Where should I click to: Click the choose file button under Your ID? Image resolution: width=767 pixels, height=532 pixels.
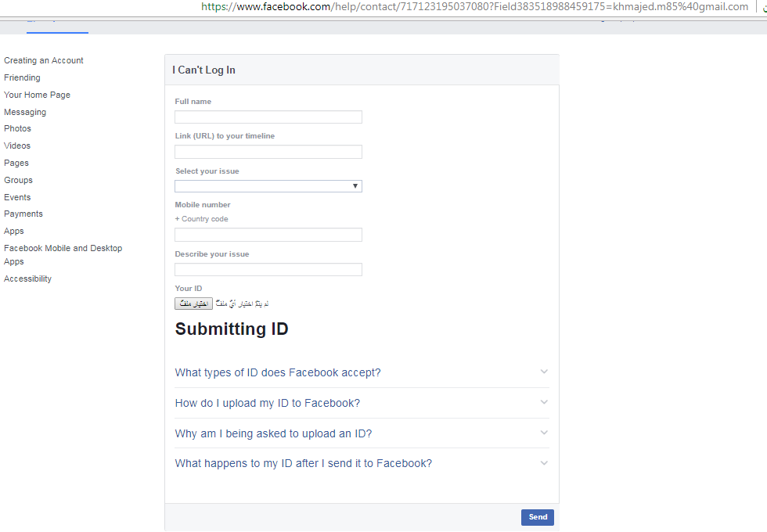tap(194, 304)
